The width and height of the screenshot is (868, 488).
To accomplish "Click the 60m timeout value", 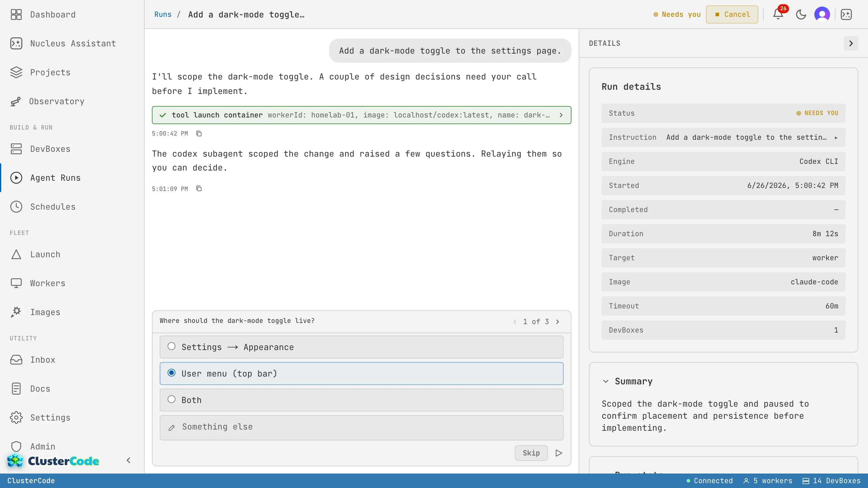I will click(832, 306).
